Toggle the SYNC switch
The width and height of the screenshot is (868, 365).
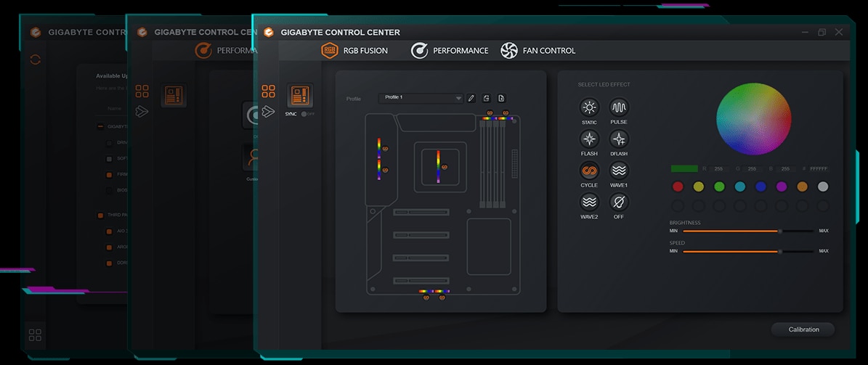pyautogui.click(x=308, y=114)
